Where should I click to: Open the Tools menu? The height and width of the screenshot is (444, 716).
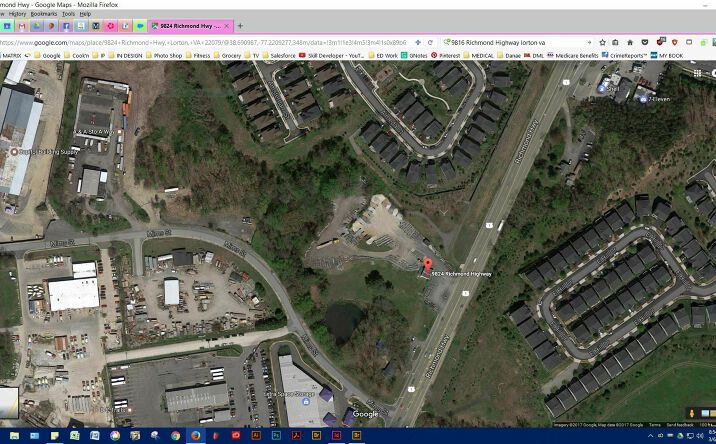click(68, 14)
